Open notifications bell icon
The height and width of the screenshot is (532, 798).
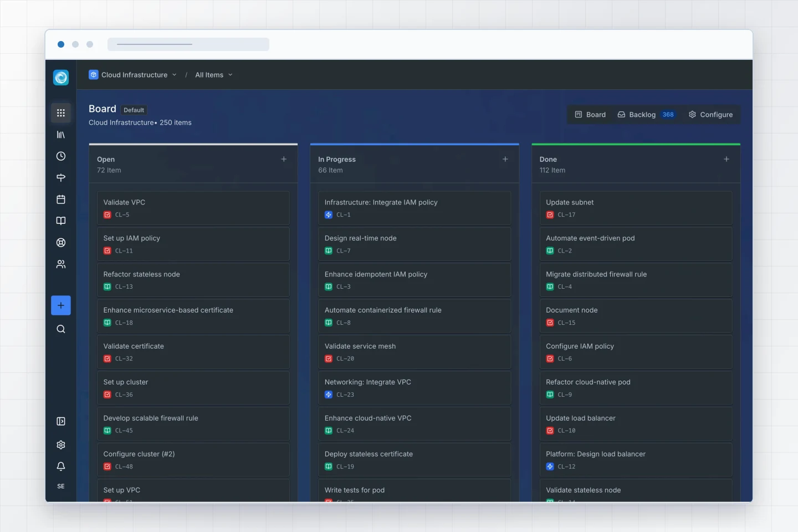(x=61, y=466)
